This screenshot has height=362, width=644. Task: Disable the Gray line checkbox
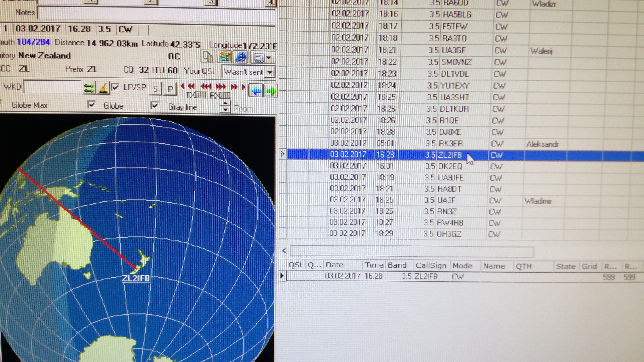[x=155, y=105]
